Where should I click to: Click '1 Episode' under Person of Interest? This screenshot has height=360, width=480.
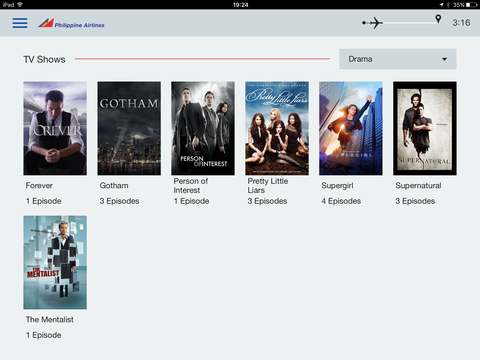[x=191, y=201]
